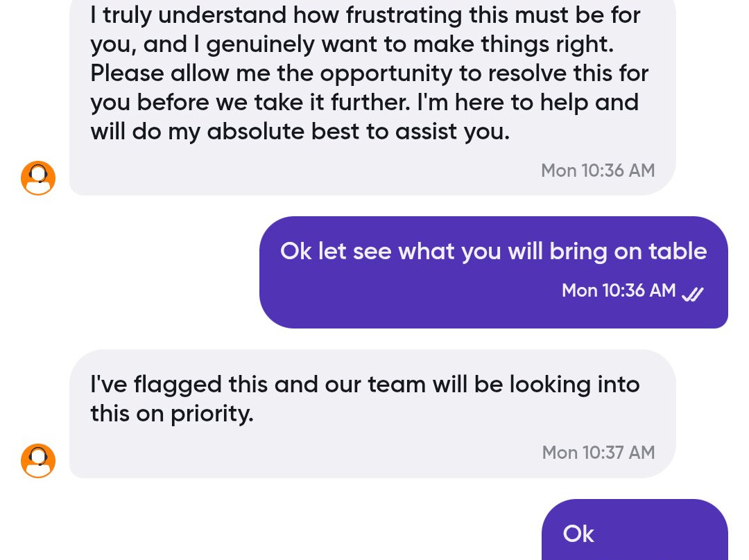Click the timestamp in the purple sent message

pyautogui.click(x=618, y=290)
